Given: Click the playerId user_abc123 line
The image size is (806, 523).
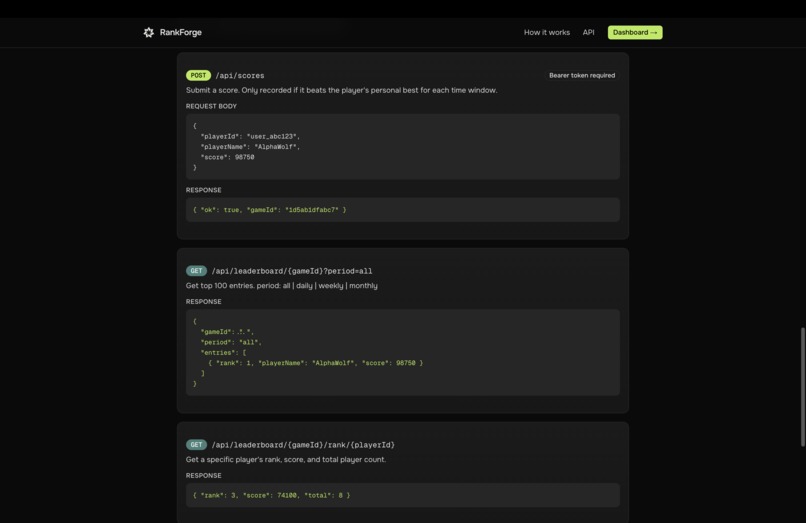Looking at the screenshot, I should (x=250, y=136).
